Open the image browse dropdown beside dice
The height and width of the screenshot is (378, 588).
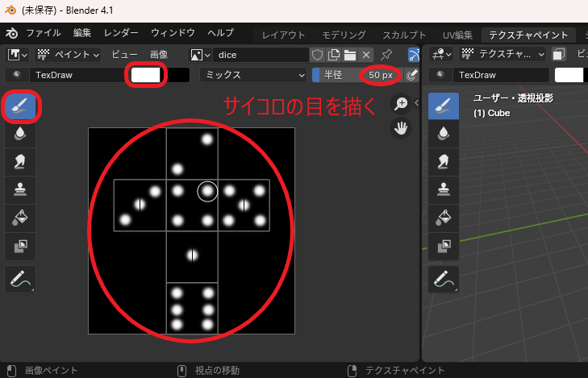[x=200, y=55]
